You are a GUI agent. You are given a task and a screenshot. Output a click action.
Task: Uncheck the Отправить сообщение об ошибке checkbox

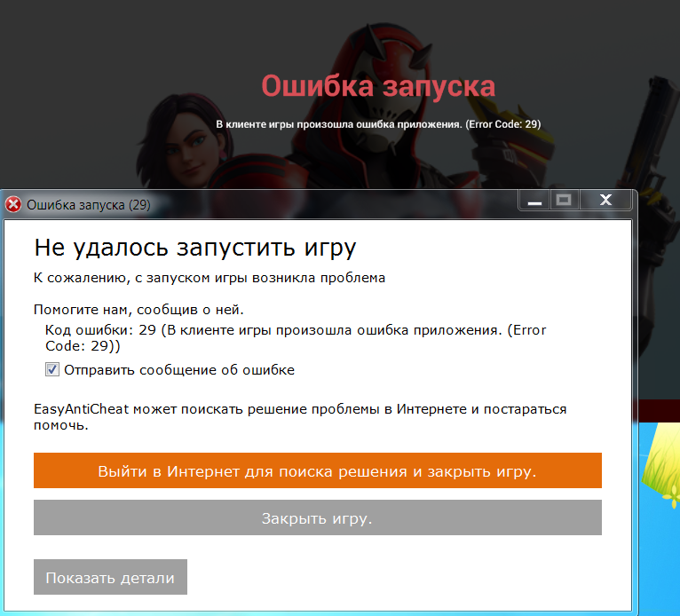click(x=52, y=369)
